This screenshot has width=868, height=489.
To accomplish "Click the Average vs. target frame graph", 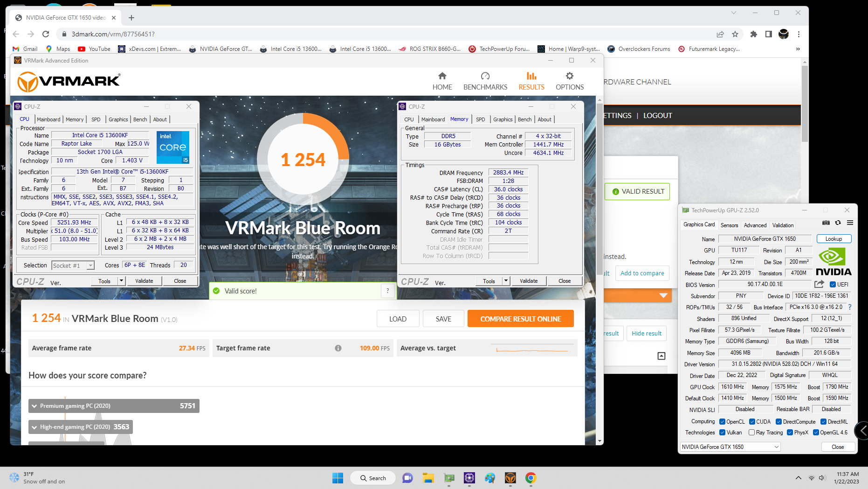I will [532, 349].
